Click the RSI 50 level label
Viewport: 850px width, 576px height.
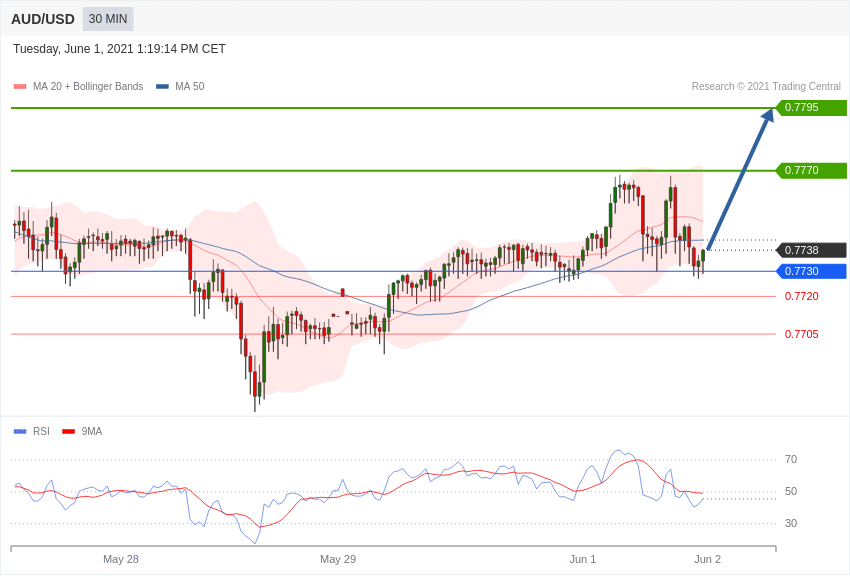tap(791, 491)
